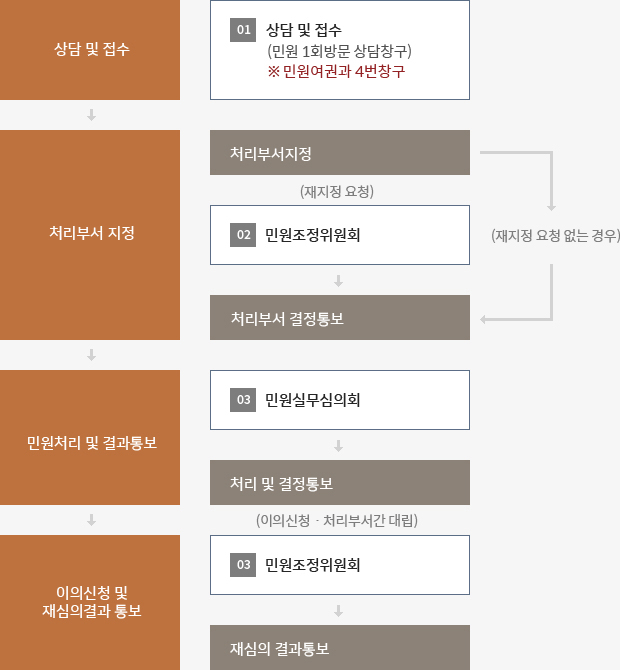This screenshot has width=620, height=670.
Task: Click the arrow under orange 처리부서 지정 block
Action: (x=91, y=355)
